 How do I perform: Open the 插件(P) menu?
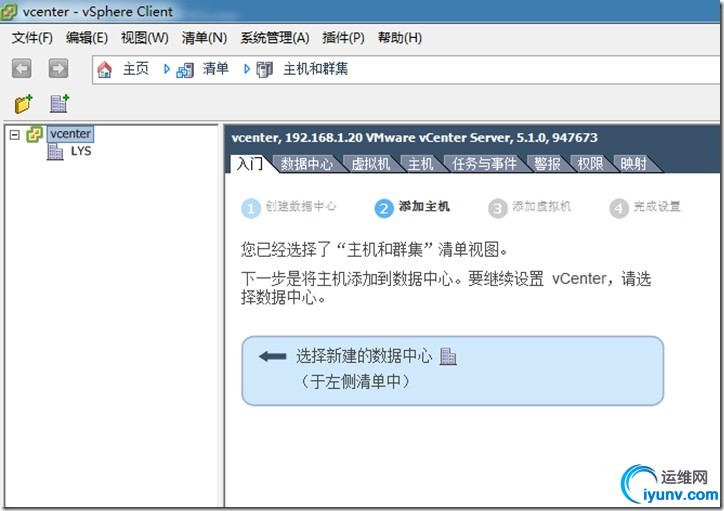[344, 38]
